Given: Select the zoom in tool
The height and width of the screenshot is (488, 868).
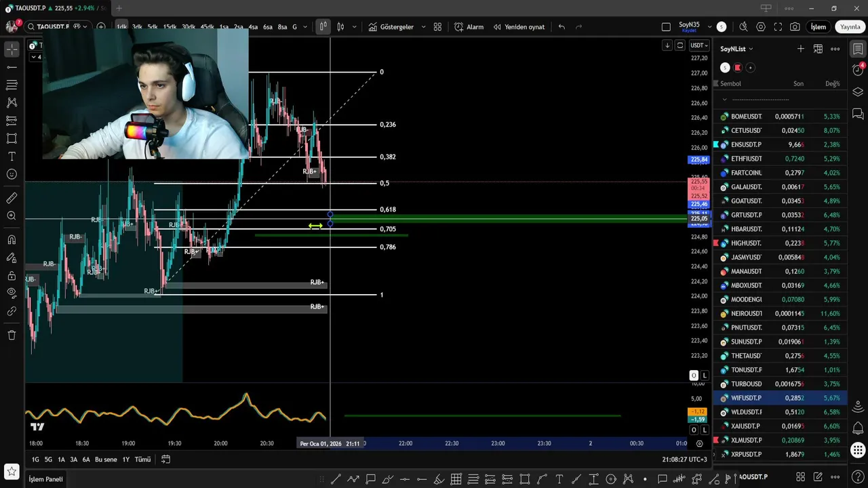Looking at the screenshot, I should [12, 216].
